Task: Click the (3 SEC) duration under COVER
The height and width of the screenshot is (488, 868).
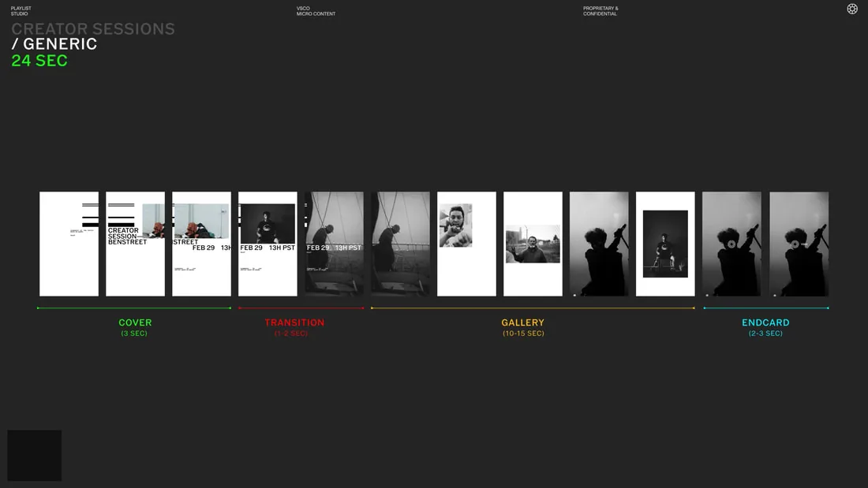Action: pos(134,333)
